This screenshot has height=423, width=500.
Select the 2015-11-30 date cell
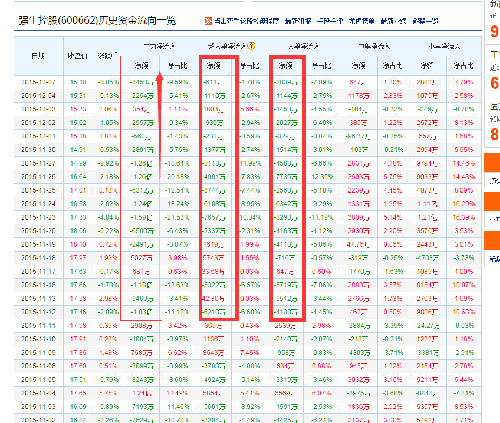[x=38, y=150]
